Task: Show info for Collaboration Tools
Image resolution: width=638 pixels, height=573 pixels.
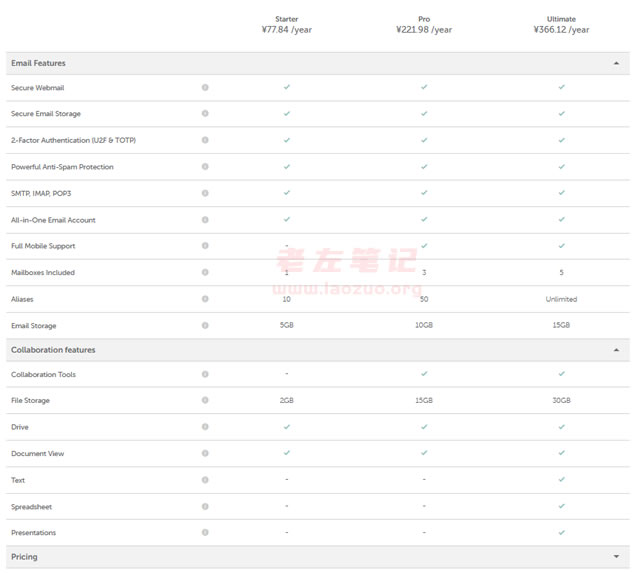Action: 205,374
